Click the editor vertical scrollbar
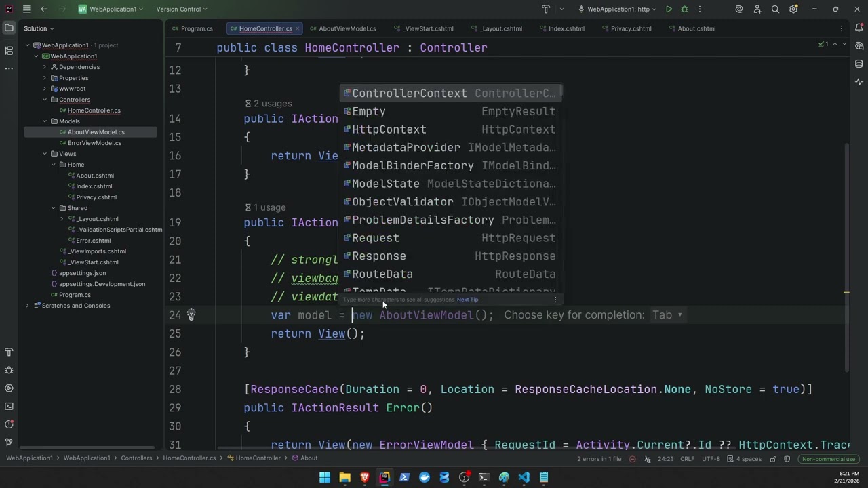Image resolution: width=868 pixels, height=488 pixels. point(847,258)
